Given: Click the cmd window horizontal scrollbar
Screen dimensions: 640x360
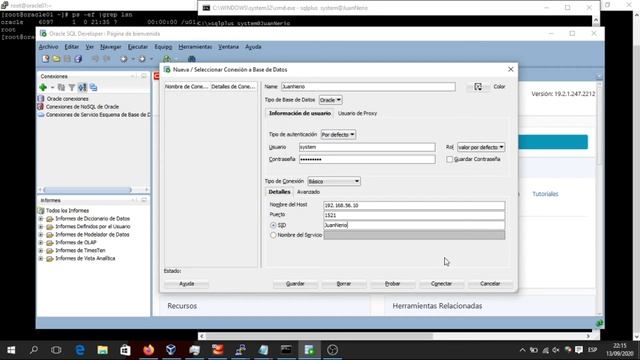Looking at the screenshot, I should click(319, 336).
